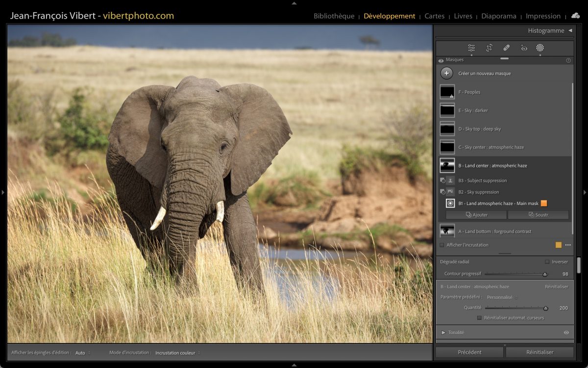Click the Masking tool icon
Viewport: 588px width, 368px height.
point(540,48)
